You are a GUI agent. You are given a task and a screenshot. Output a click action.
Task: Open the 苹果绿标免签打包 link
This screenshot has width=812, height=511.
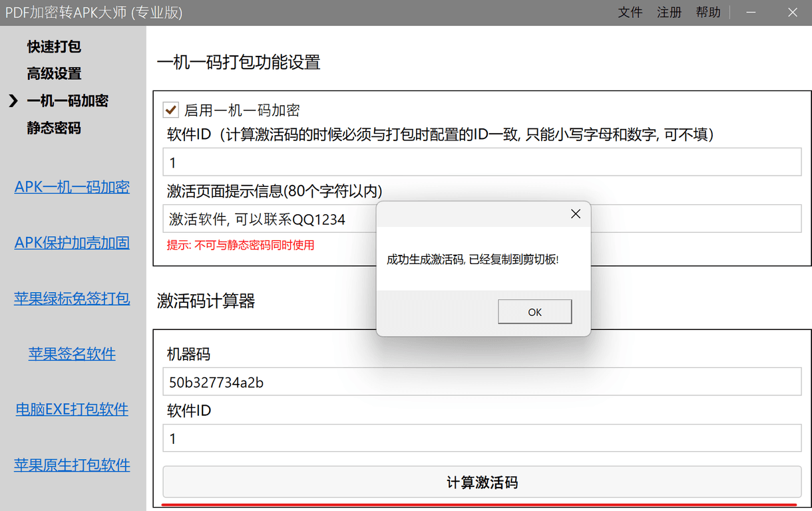[72, 298]
